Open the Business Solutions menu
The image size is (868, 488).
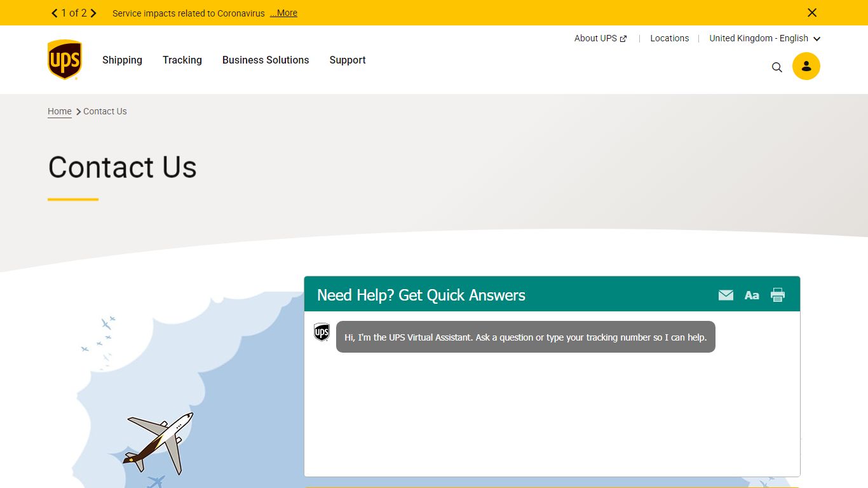[266, 60]
